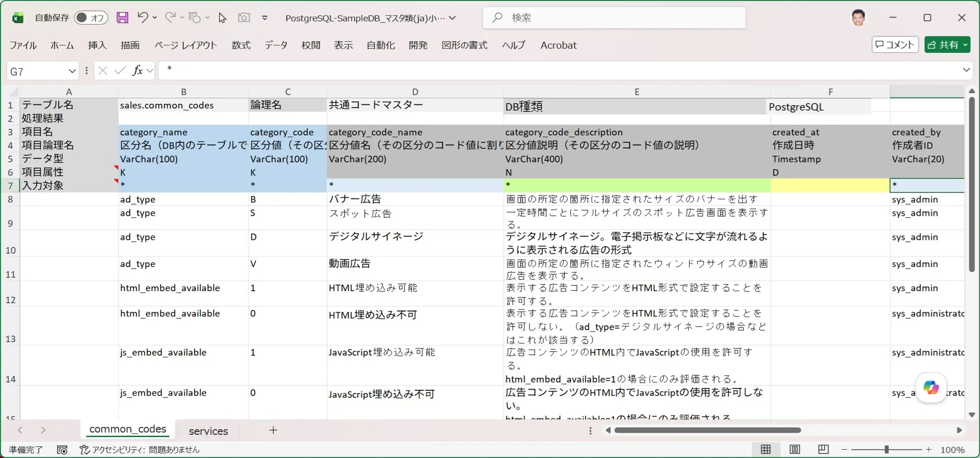980x458 pixels.
Task: Click cell containing sales.common_codes
Action: point(184,105)
